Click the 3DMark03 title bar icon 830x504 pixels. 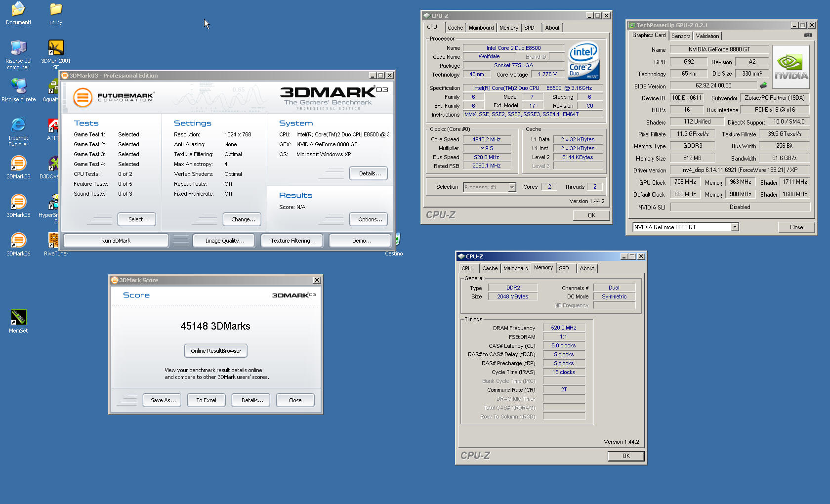tap(65, 76)
